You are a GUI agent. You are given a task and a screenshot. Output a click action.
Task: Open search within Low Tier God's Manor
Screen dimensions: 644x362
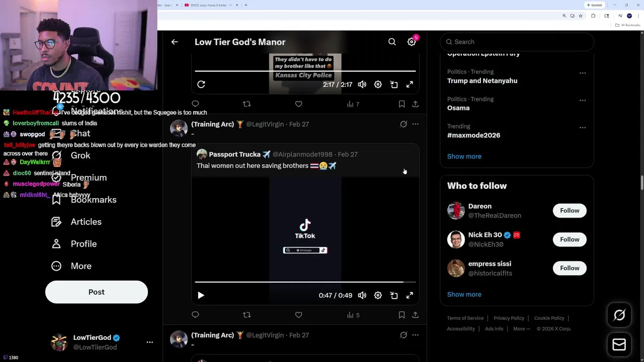click(x=392, y=42)
